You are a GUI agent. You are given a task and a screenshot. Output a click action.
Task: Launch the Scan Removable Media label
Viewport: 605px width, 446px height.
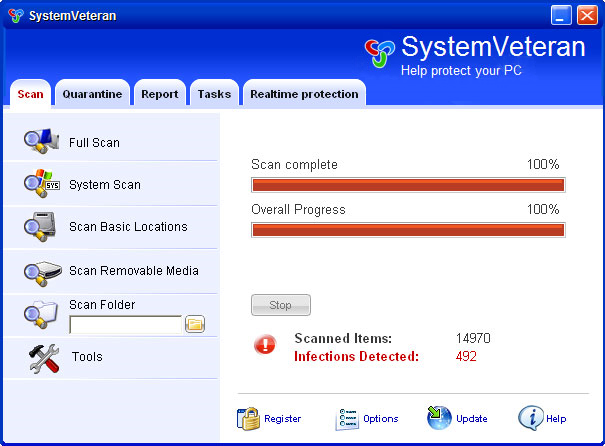click(134, 270)
